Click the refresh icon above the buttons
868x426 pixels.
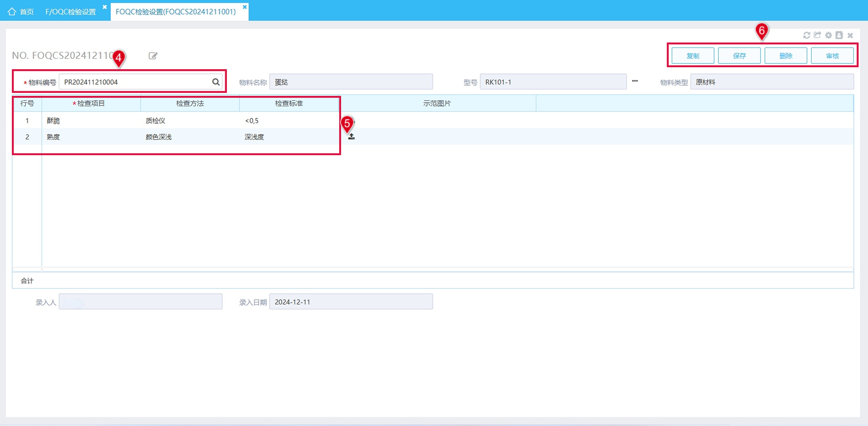pos(806,35)
